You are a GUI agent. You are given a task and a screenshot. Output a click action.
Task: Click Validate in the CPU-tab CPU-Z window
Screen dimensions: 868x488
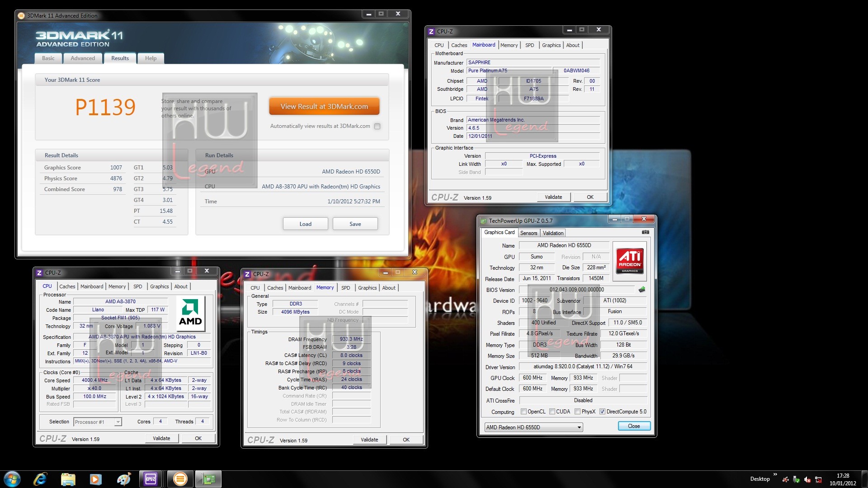[x=161, y=438]
